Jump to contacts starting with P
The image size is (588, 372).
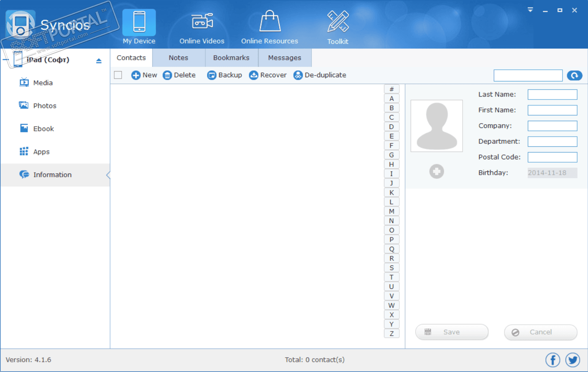click(x=391, y=240)
